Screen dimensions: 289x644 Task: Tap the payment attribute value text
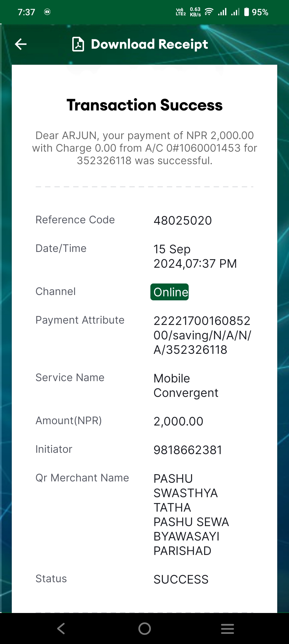[202, 335]
